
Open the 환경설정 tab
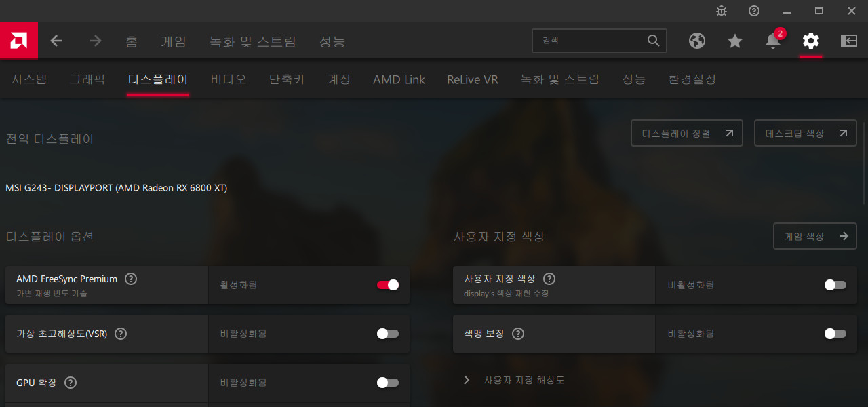pyautogui.click(x=692, y=79)
